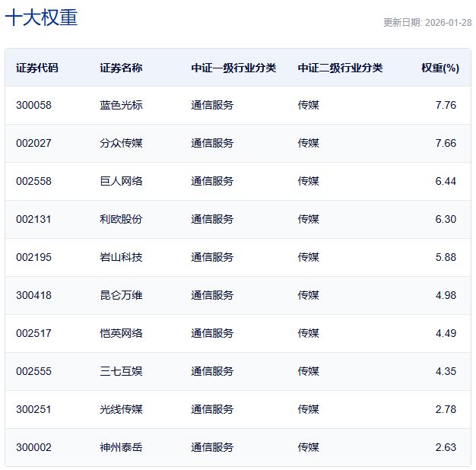
Task: Open the 利欧股份 row name
Action: coord(121,219)
